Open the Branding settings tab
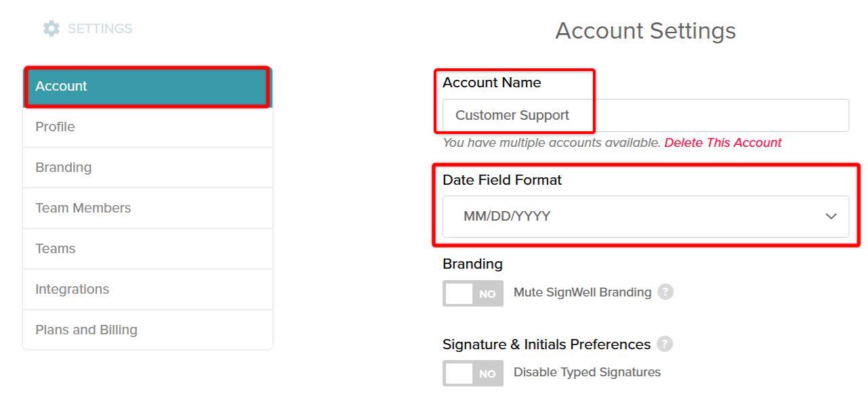Screen dimensions: 868x402 (148, 168)
